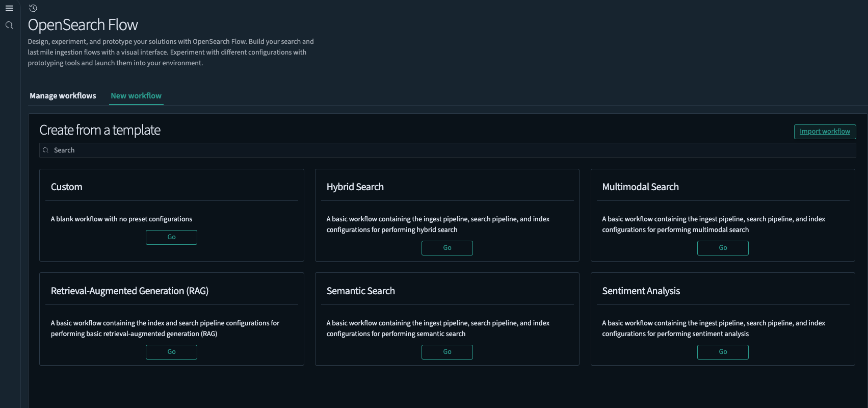
Task: Click the Hybrid Search card title
Action: tap(355, 187)
